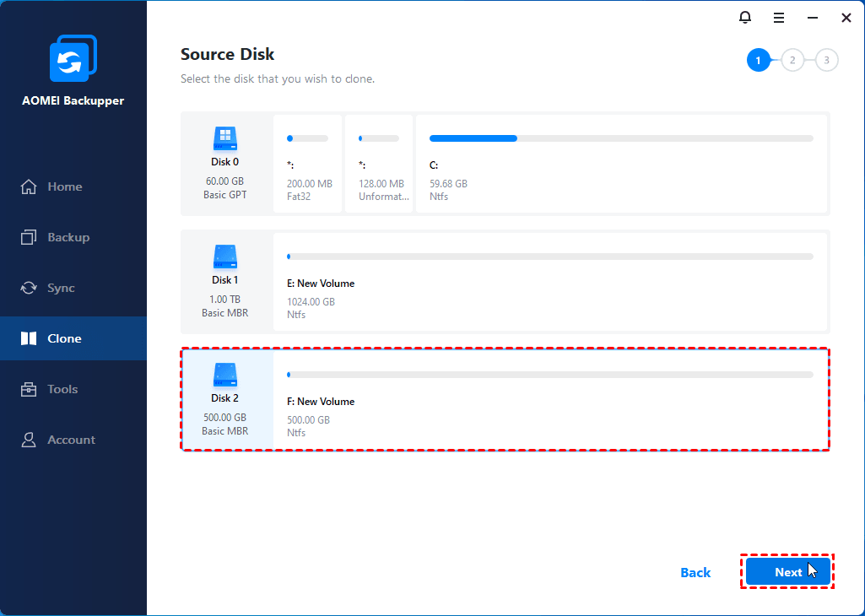Click the Disk 0 Windows drive icon
This screenshot has width=865, height=616.
click(224, 138)
